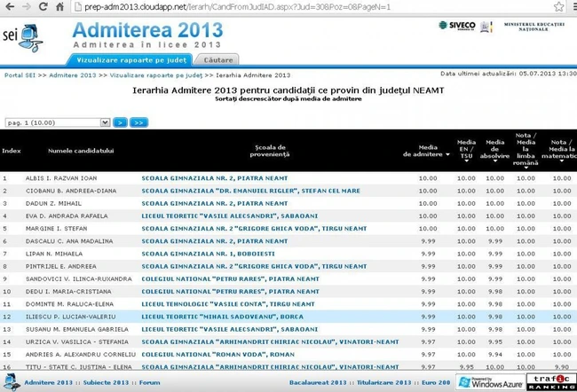
Task: Sort by Media EN / TSU column
Action: [466, 151]
